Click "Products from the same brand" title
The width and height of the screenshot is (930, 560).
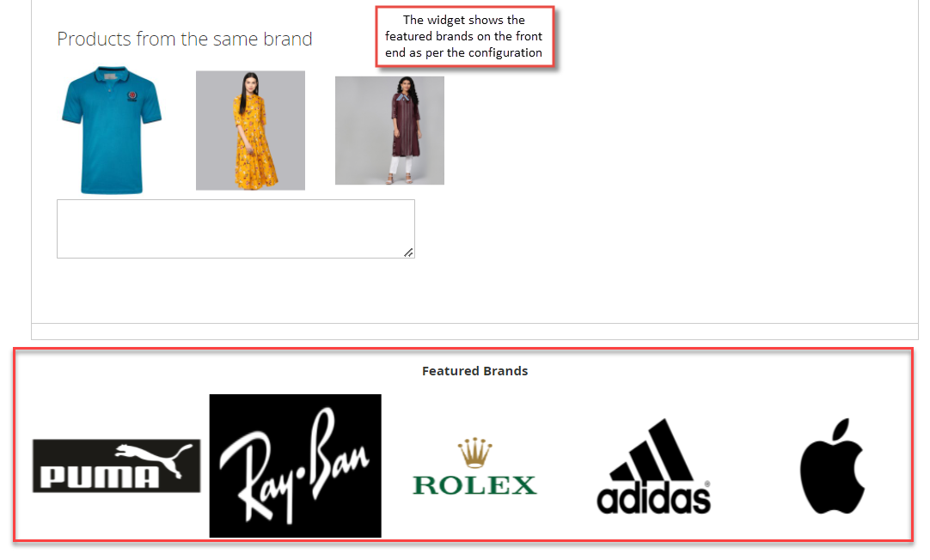coord(185,40)
